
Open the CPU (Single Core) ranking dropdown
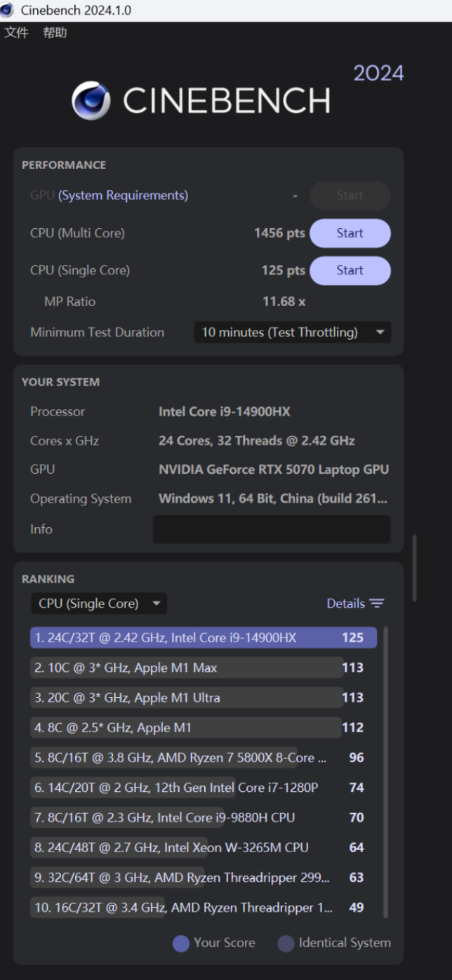(99, 604)
